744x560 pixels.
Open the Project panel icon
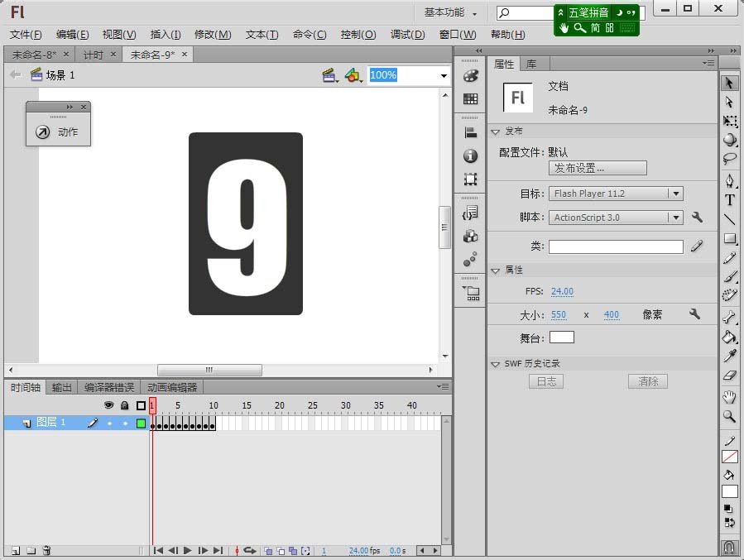[470, 293]
